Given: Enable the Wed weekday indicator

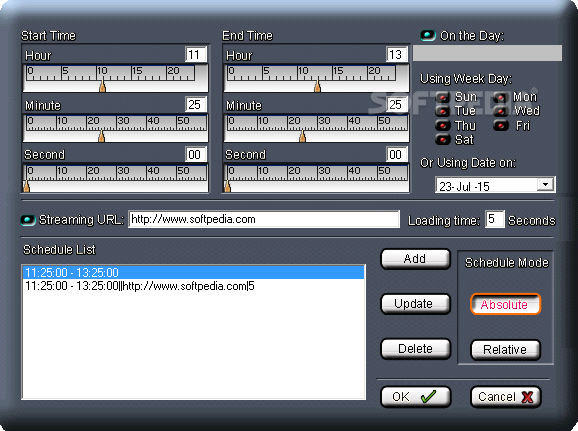Looking at the screenshot, I should click(x=501, y=111).
